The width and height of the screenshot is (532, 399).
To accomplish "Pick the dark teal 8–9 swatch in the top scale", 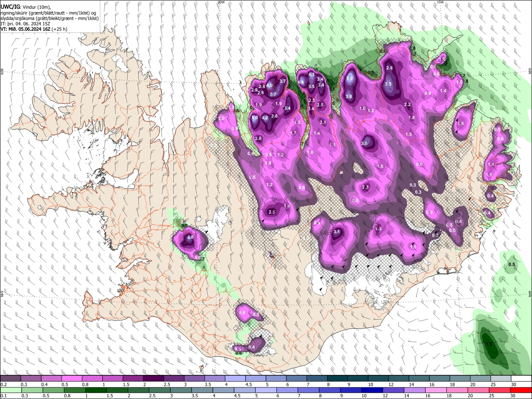I will [337, 379].
